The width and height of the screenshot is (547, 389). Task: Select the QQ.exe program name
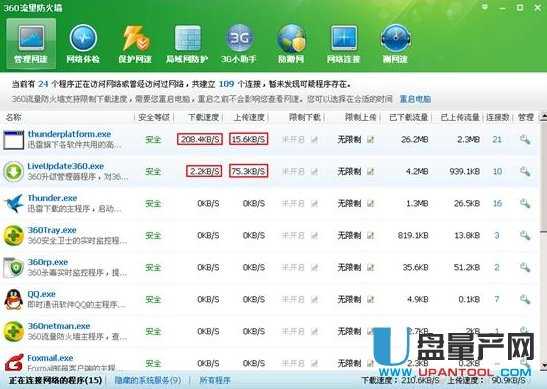(42, 294)
